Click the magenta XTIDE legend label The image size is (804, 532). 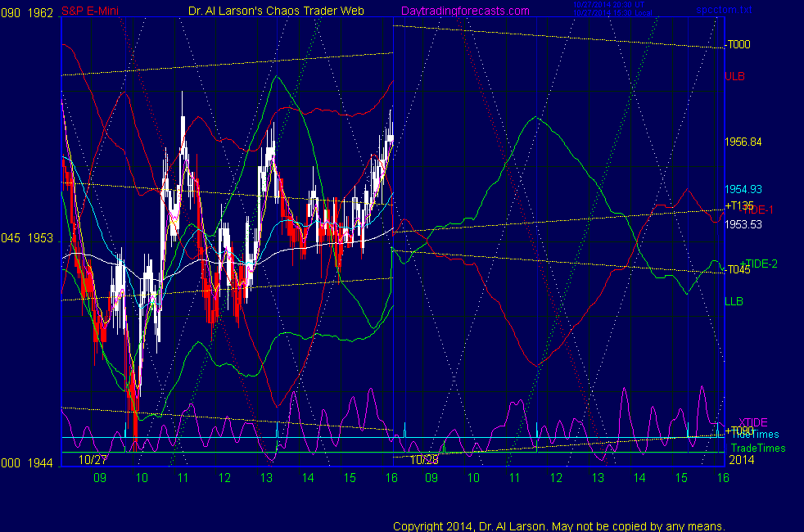coord(752,422)
